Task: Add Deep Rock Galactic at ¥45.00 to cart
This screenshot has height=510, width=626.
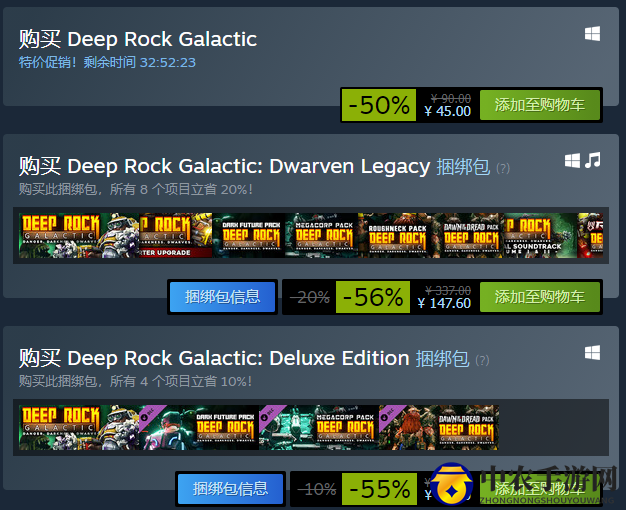Action: point(540,105)
